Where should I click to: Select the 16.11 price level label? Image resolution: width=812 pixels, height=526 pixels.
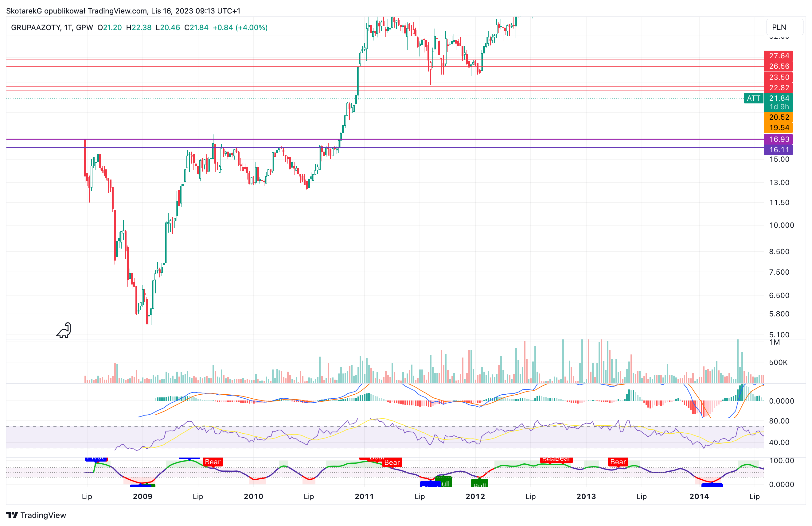[778, 150]
